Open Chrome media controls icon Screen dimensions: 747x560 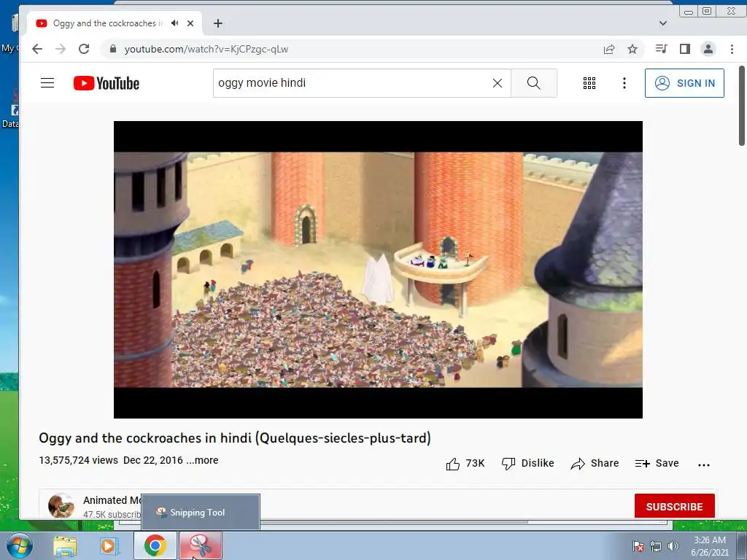(x=661, y=49)
